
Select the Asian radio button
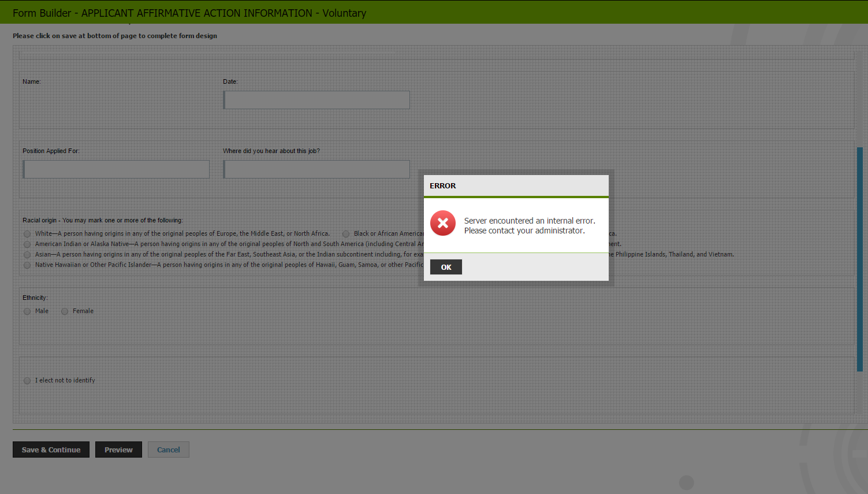click(x=27, y=255)
